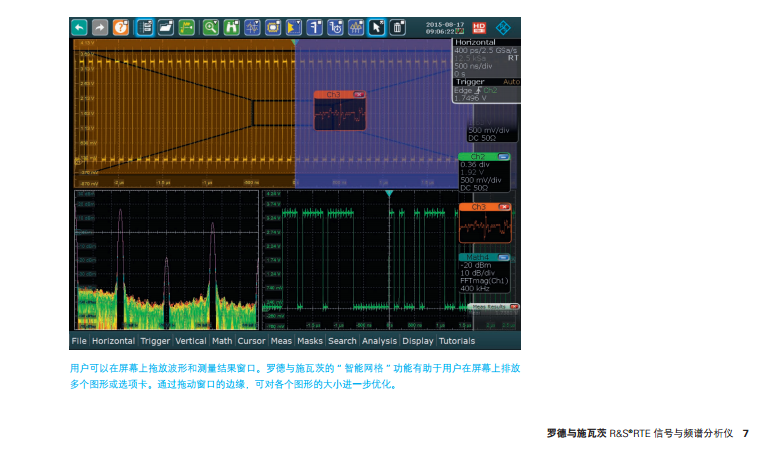Screen dimensions: 783x459
Task: Click the trigger position marker in top diagram
Action: [x=295, y=43]
